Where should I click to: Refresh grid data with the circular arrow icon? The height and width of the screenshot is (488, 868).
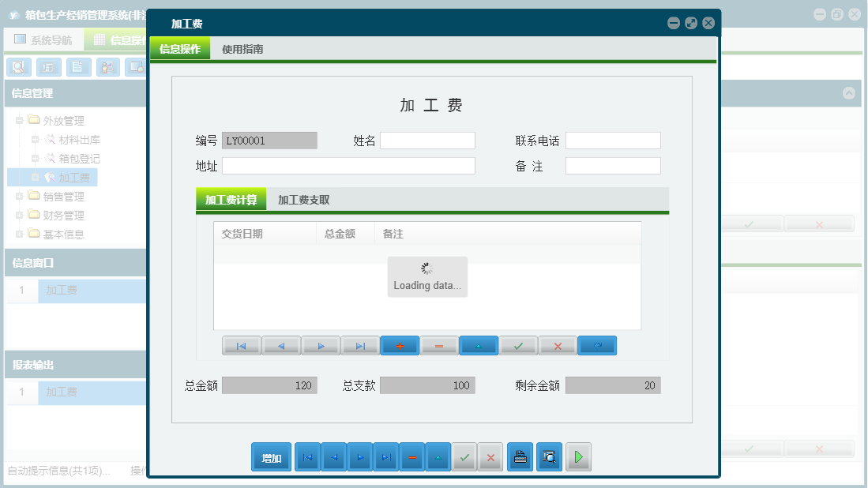[x=597, y=345]
